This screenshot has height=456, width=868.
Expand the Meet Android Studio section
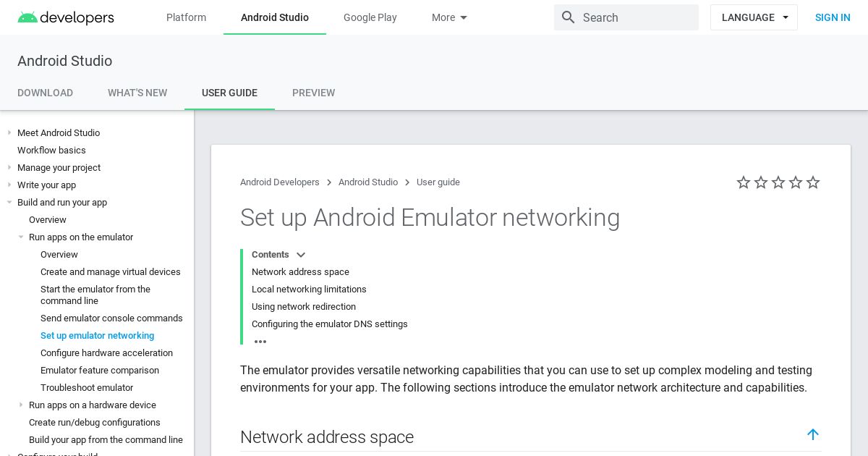pos(9,133)
